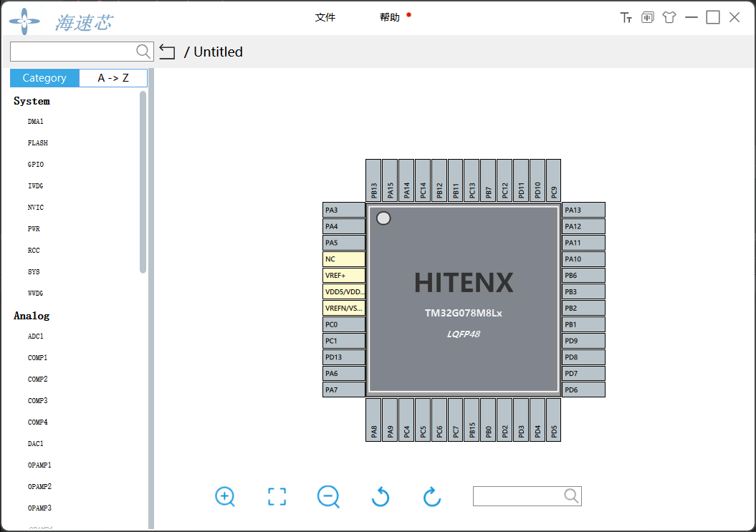Viewport: 756px width, 532px height.
Task: Click the VREFN/VS pin on the chip
Action: [344, 309]
